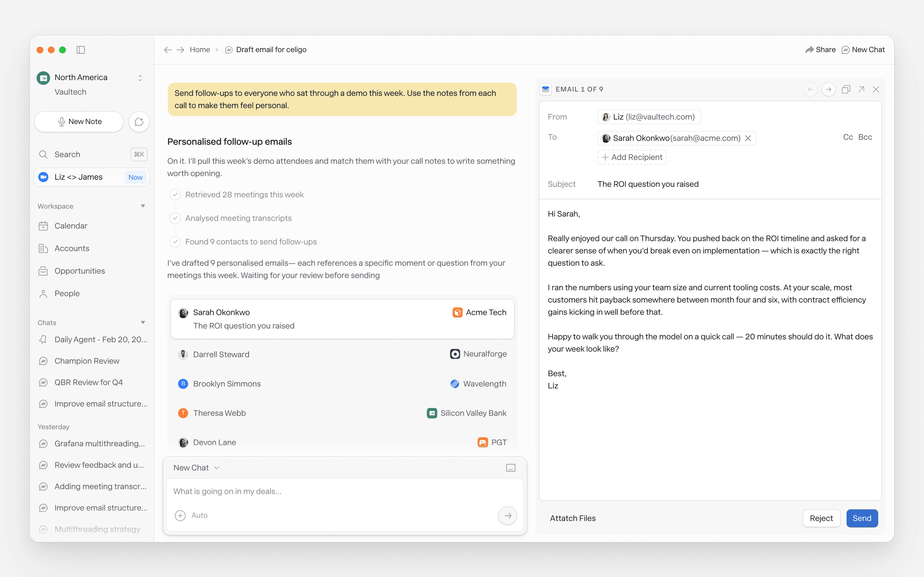Reject the drafted email
924x577 pixels.
point(821,518)
